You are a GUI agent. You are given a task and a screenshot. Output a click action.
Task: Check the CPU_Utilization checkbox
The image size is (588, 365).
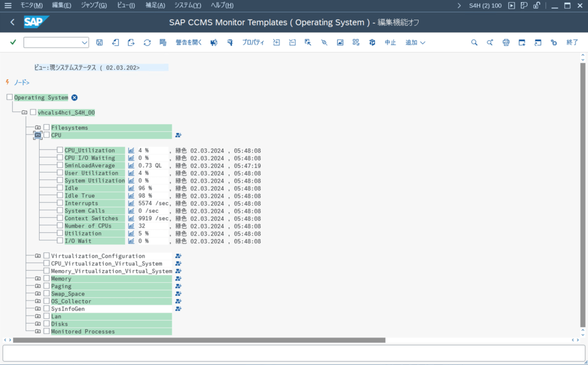[60, 151]
